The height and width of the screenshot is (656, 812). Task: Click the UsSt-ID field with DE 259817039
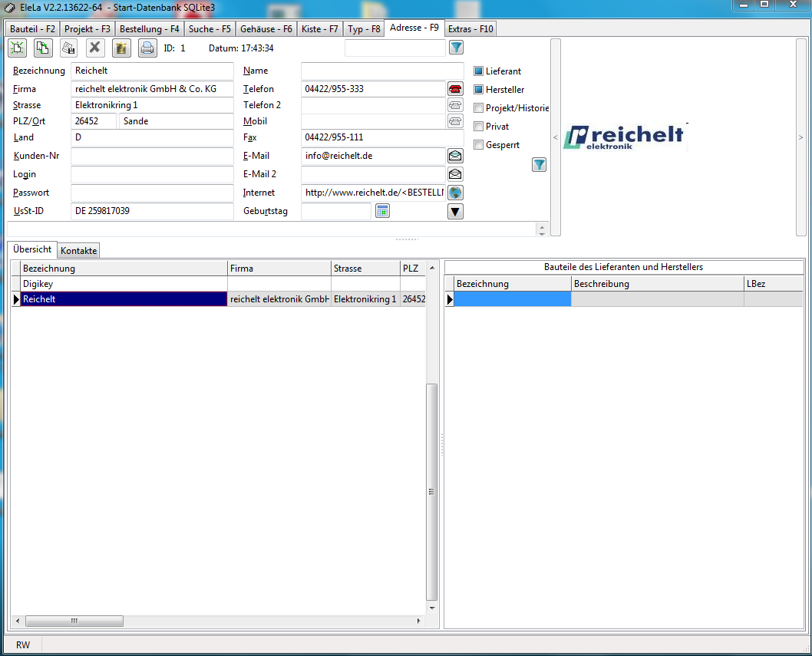pos(152,211)
